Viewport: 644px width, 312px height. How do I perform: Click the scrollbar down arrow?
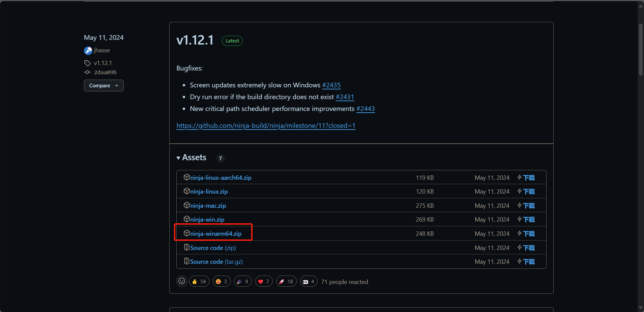coord(641,308)
